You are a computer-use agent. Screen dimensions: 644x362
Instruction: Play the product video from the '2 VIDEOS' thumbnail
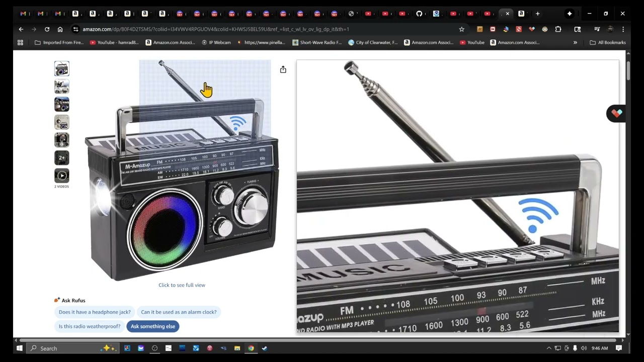[62, 175]
